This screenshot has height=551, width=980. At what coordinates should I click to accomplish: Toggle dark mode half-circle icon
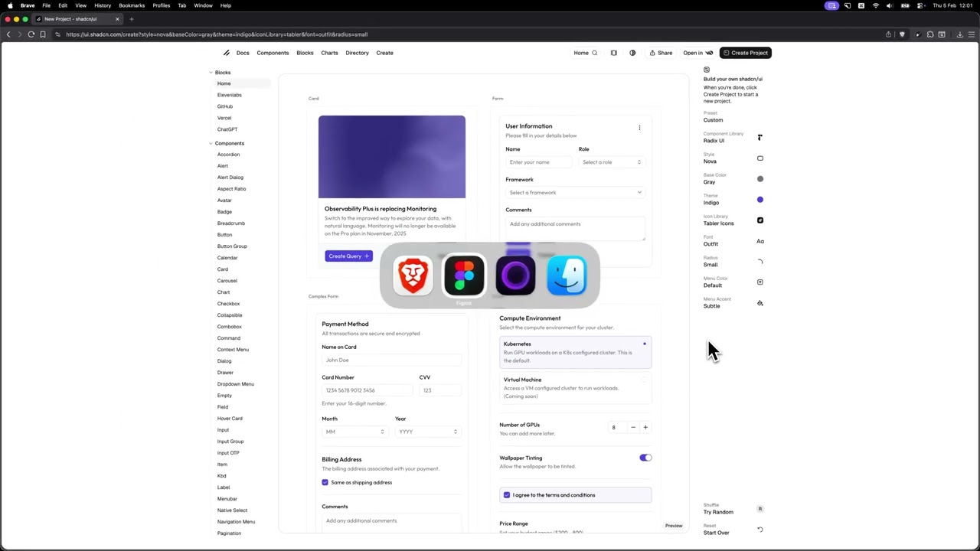coord(632,53)
